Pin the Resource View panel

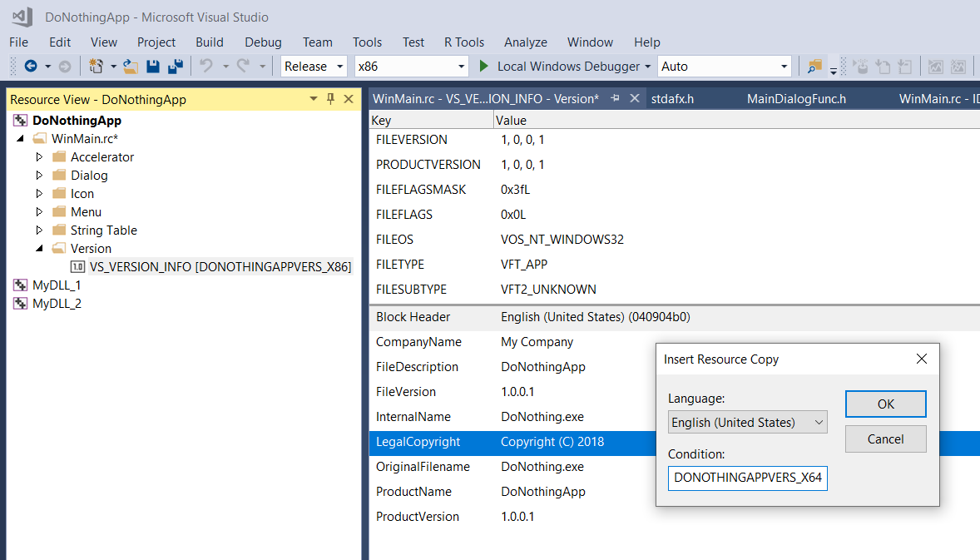pos(330,99)
